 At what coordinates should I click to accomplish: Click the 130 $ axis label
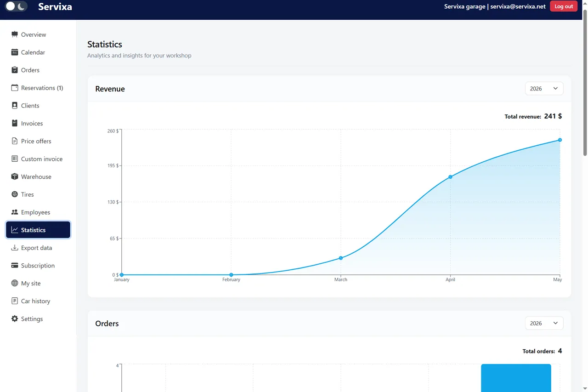tap(113, 202)
